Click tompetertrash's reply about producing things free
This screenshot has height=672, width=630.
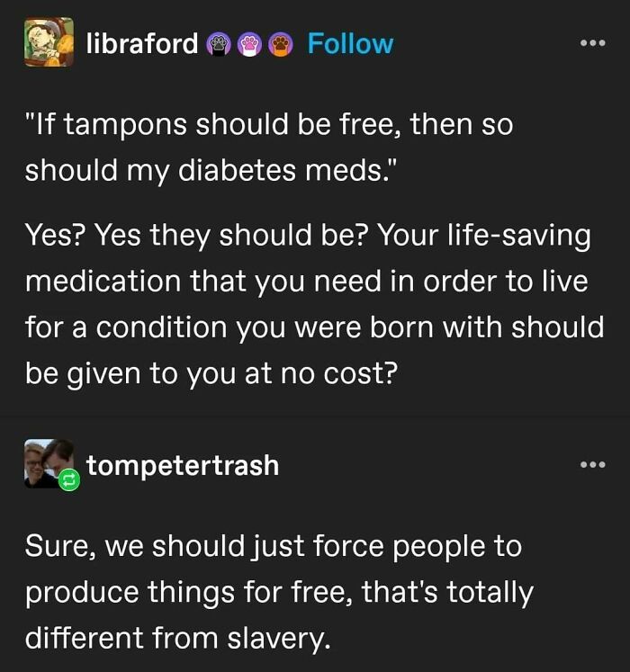pos(279,592)
